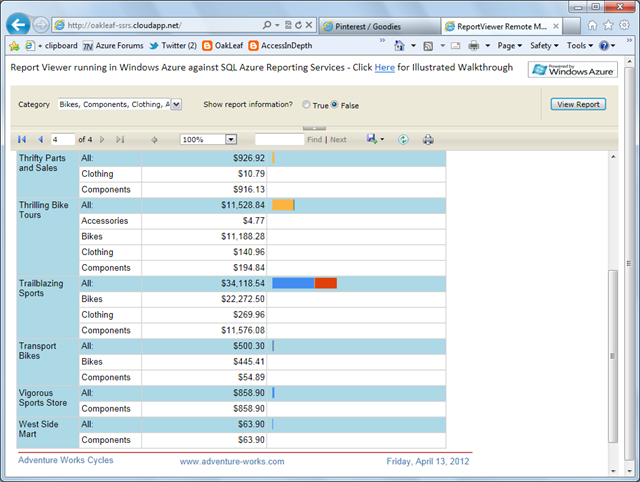The image size is (640, 482).
Task: Expand the export format dropdown arrow
Action: (382, 139)
